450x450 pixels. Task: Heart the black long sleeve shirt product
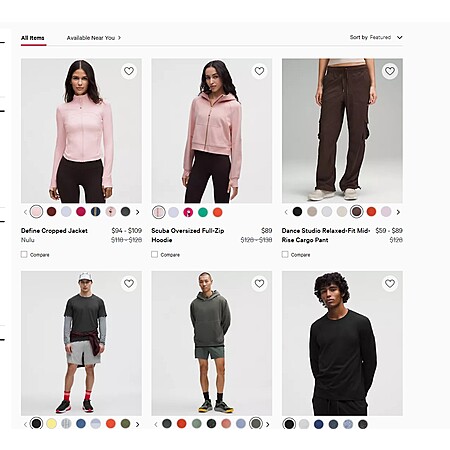390,283
